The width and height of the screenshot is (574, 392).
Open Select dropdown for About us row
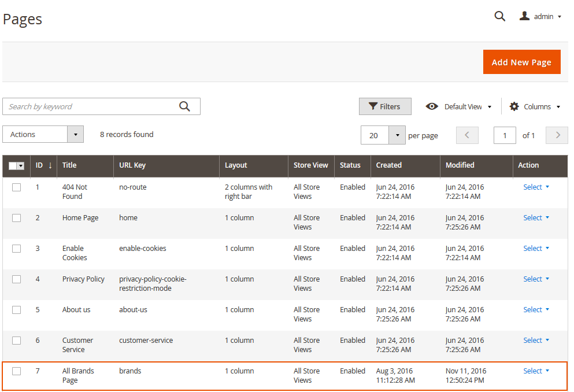pyautogui.click(x=536, y=310)
